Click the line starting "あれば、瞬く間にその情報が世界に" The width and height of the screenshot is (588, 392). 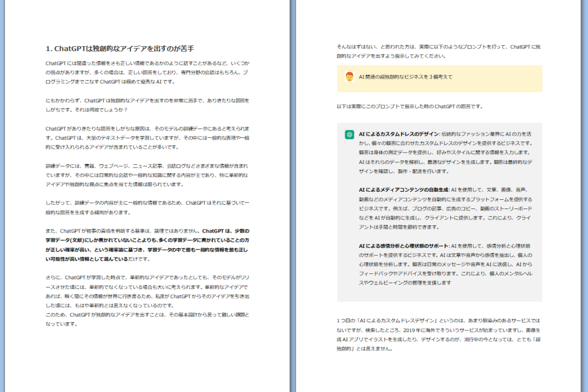[148, 296]
